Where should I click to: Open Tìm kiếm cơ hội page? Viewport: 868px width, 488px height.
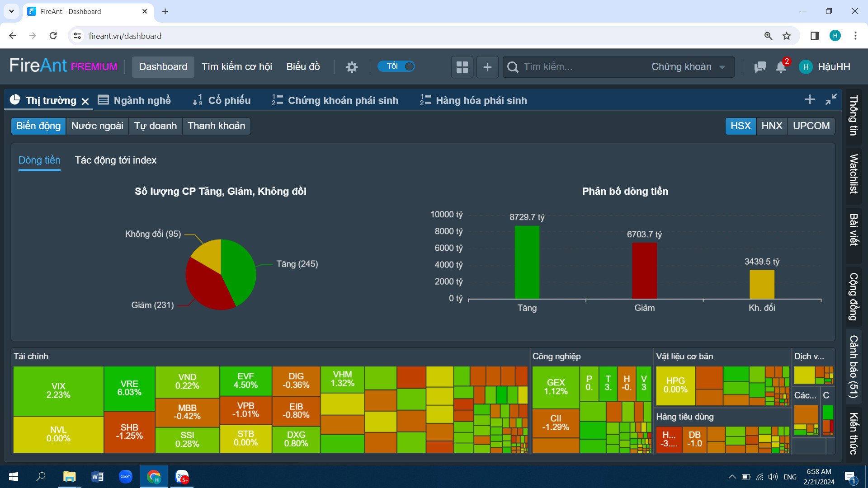(236, 67)
